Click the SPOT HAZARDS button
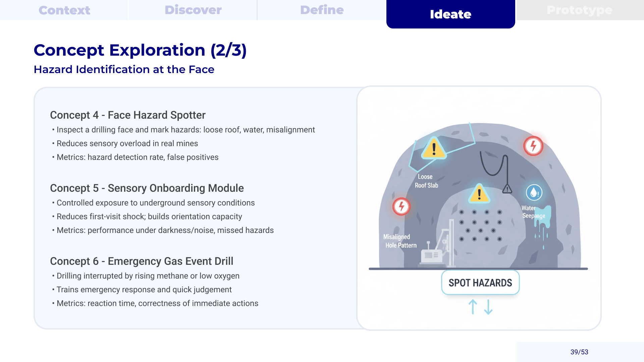The image size is (644, 362). coord(480,283)
